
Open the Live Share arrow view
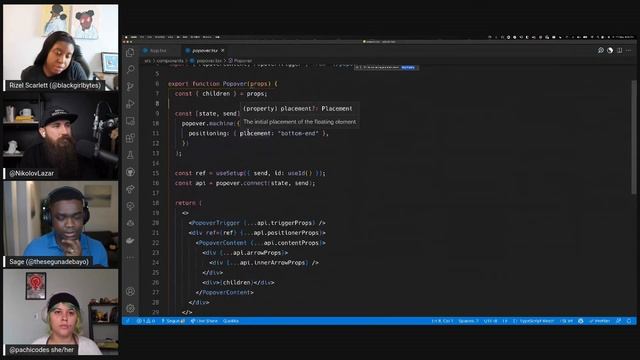(x=130, y=189)
